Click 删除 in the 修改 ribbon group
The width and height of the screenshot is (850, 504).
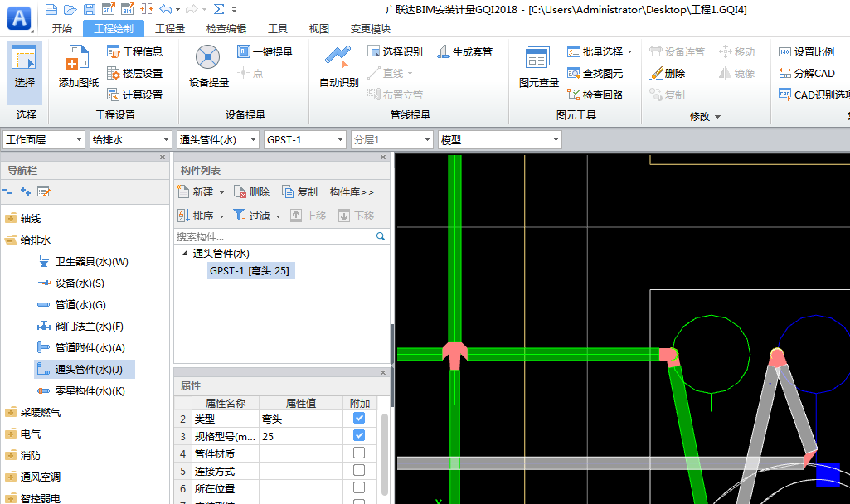[668, 73]
